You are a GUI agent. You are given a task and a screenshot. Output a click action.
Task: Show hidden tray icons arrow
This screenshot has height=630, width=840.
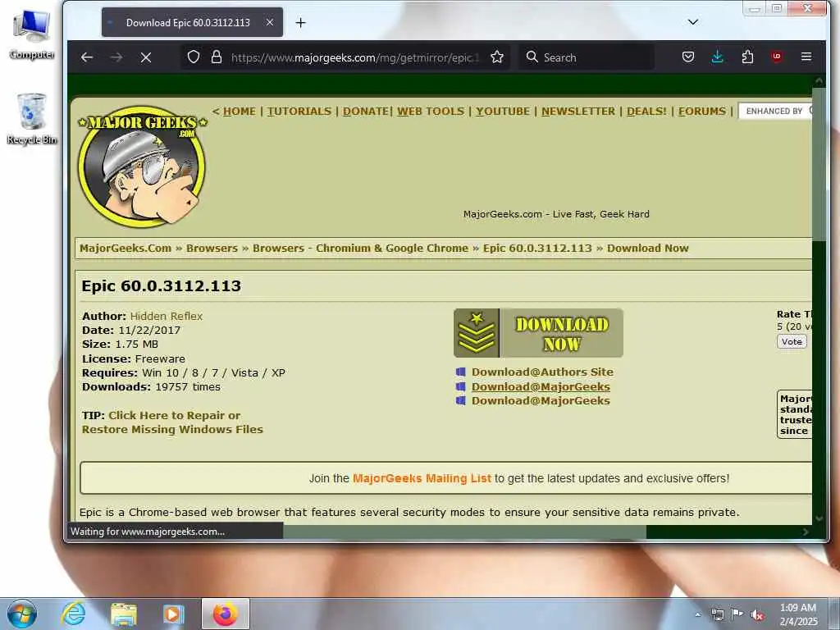coord(697,614)
